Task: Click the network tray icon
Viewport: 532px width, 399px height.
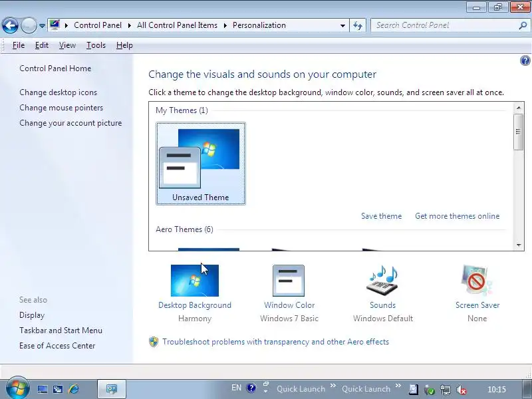Action: pyautogui.click(x=445, y=390)
